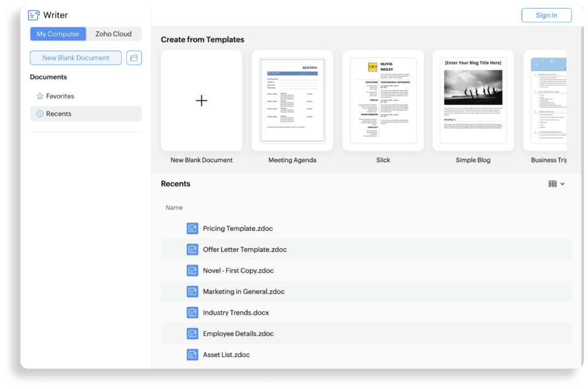
Task: Open Novel - First Copy.zdoc
Action: [366, 270]
